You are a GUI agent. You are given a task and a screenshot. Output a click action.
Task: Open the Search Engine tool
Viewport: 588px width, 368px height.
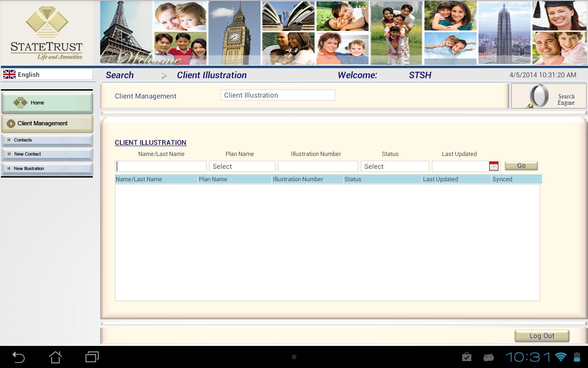(x=548, y=96)
